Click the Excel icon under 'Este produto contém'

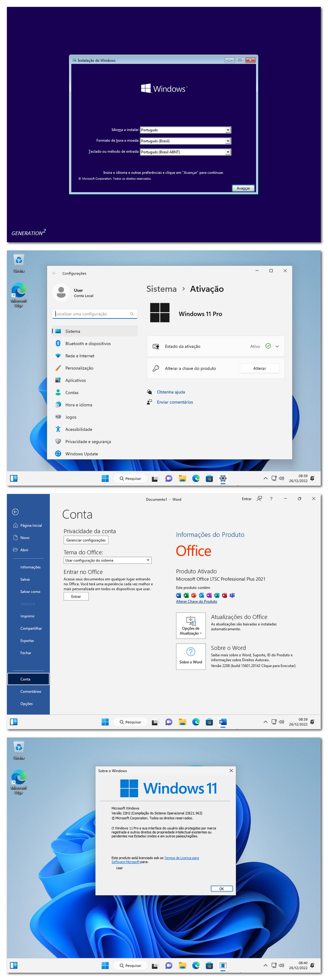(186, 596)
